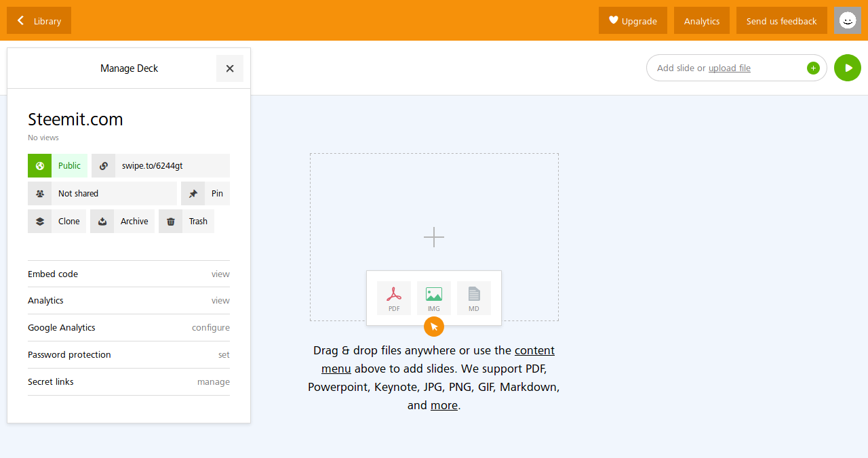This screenshot has height=458, width=868.
Task: Click the Secret links row label
Action: (x=51, y=382)
